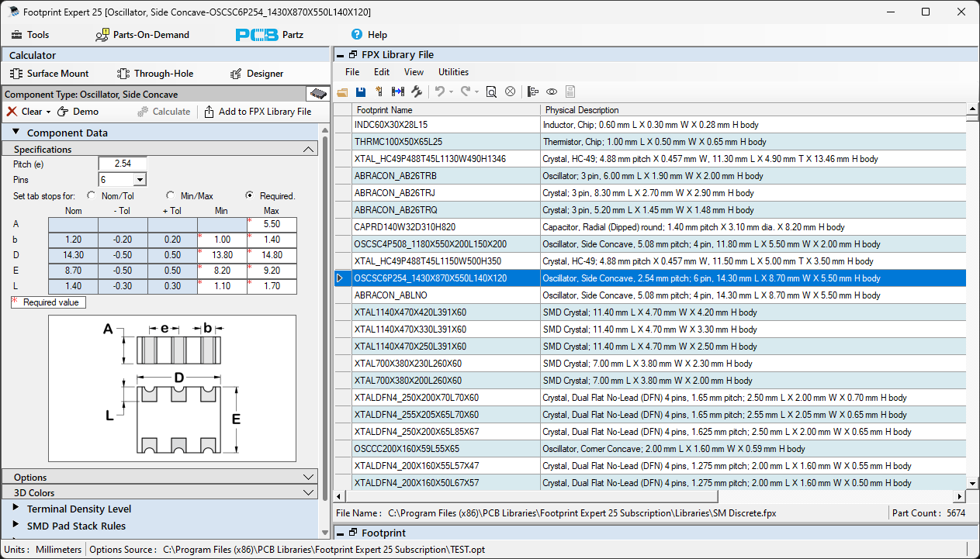Click the Demo button
This screenshot has width=980, height=559.
click(x=78, y=112)
